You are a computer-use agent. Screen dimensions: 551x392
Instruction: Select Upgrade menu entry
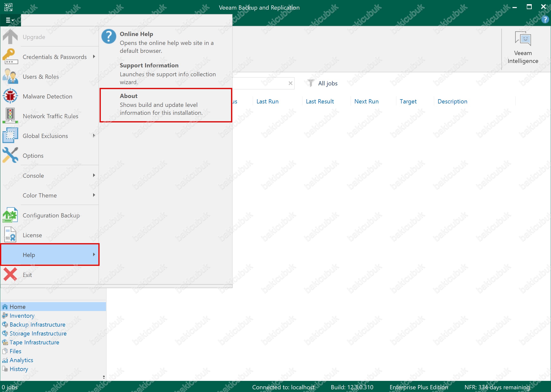(x=50, y=37)
